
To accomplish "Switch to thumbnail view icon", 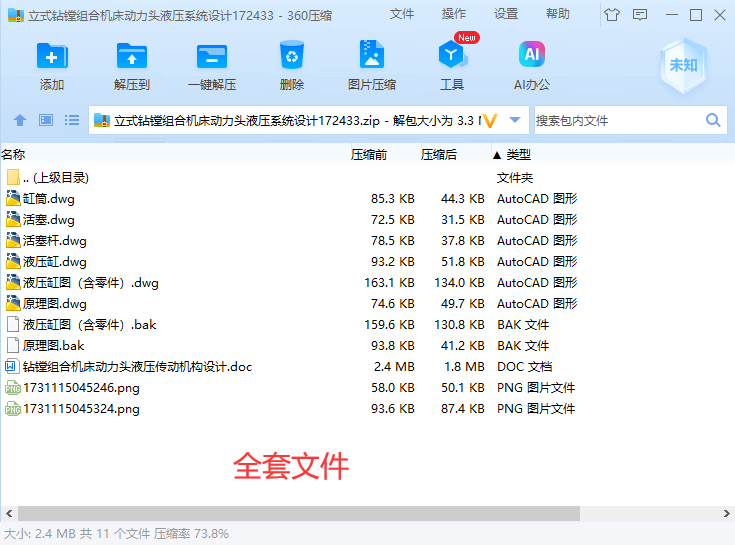I will click(45, 120).
